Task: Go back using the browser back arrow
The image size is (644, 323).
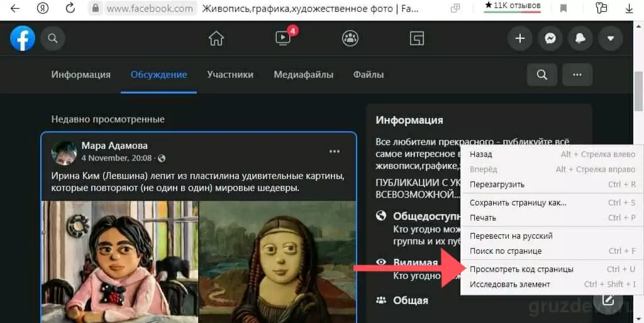Action: [x=15, y=8]
